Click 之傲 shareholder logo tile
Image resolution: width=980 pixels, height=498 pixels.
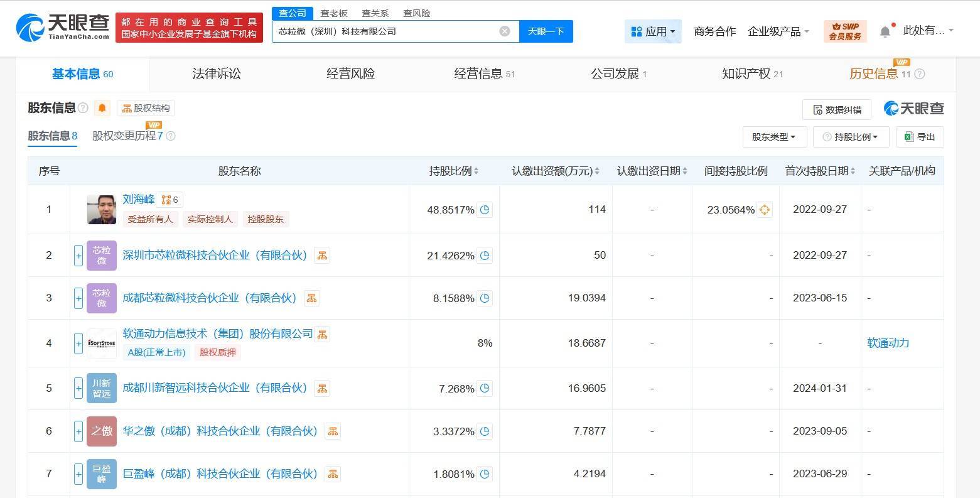tap(102, 431)
